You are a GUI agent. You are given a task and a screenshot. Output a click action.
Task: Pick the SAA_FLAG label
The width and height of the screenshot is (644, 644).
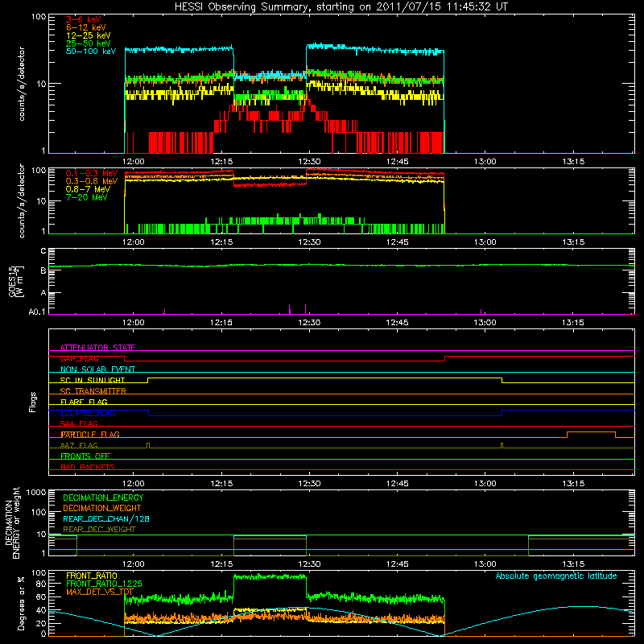[79, 423]
